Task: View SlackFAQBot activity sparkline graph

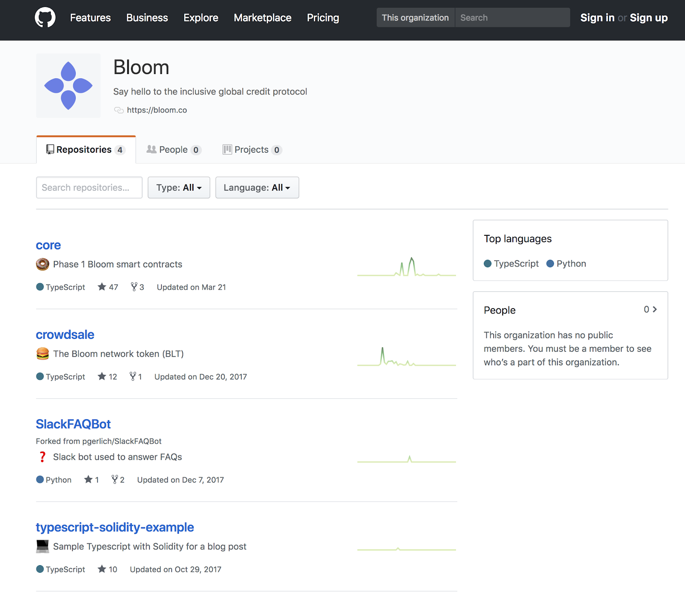Action: (x=407, y=459)
